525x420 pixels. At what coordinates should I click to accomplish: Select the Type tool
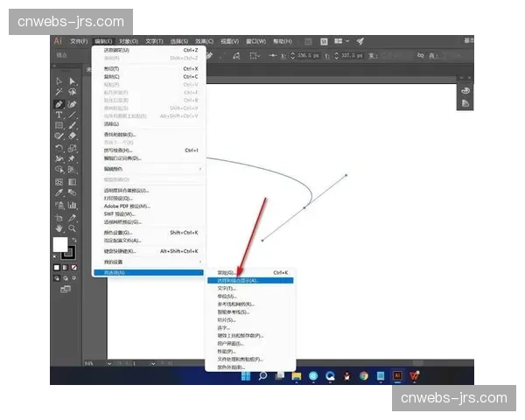[59, 115]
